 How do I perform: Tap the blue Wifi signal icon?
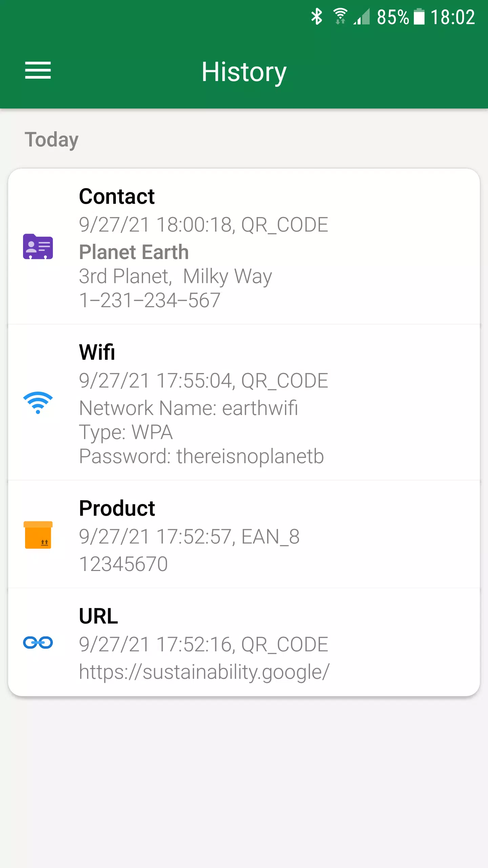[x=38, y=402]
